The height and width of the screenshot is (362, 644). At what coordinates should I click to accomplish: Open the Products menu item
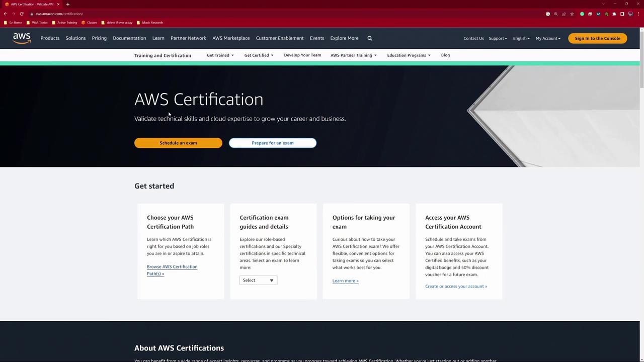(x=50, y=38)
